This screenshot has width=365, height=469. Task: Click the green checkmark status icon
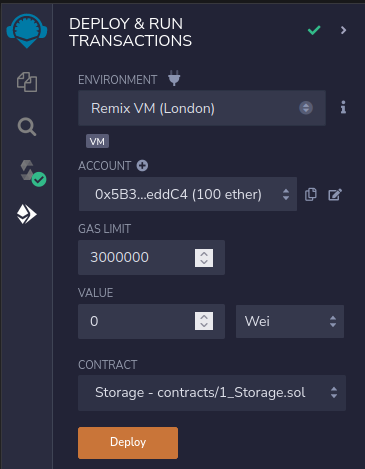coord(314,30)
